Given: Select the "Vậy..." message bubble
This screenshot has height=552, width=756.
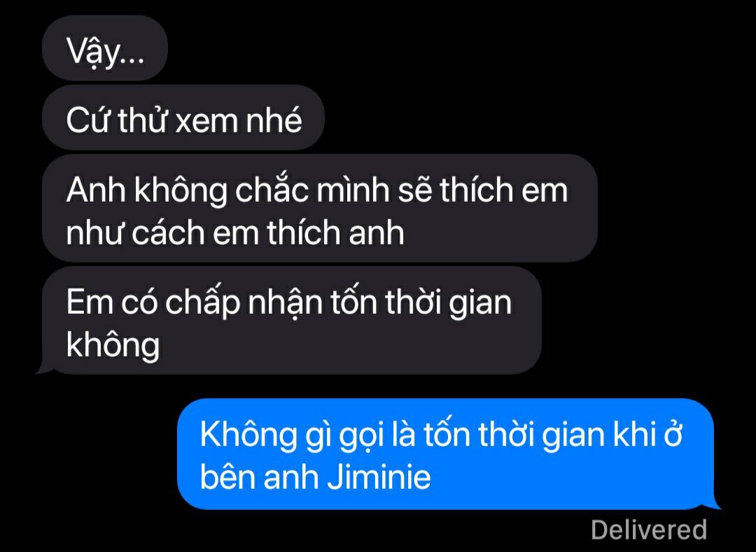Looking at the screenshot, I should tap(105, 48).
